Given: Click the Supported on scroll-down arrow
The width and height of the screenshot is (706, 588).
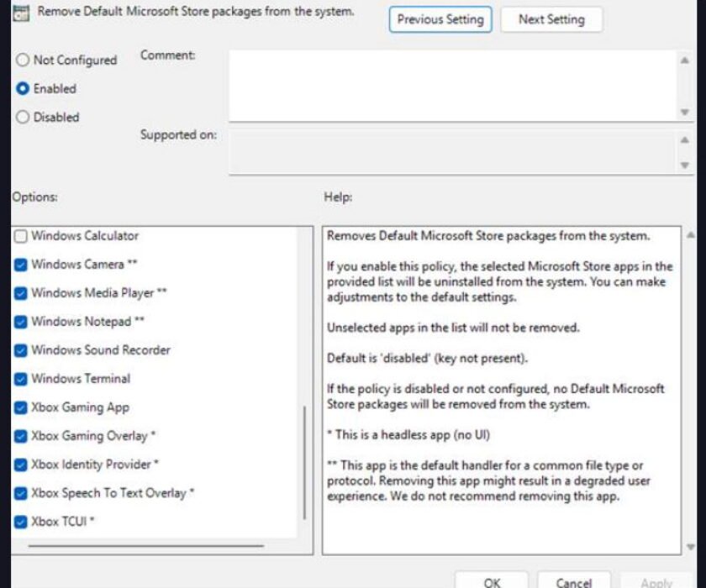Looking at the screenshot, I should [x=684, y=165].
